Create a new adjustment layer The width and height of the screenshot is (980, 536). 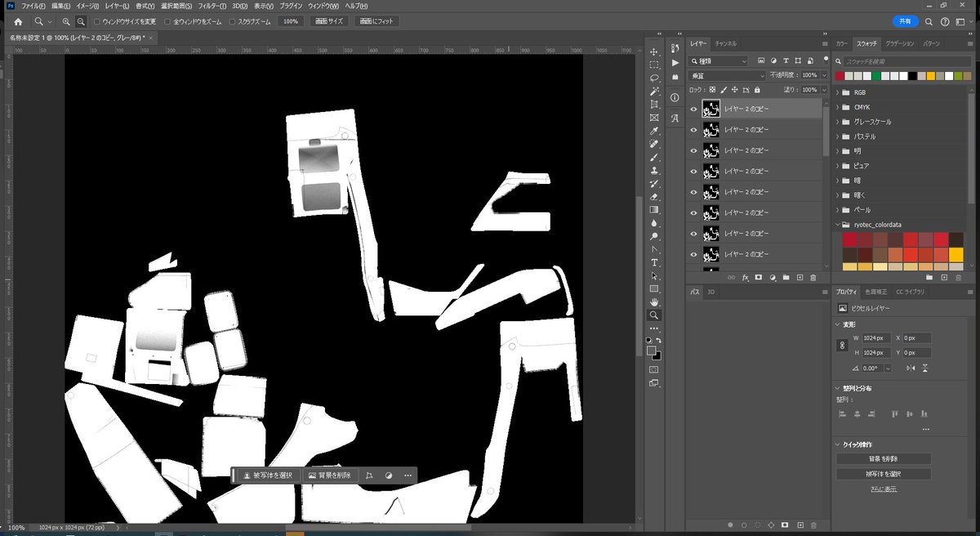pos(773,278)
